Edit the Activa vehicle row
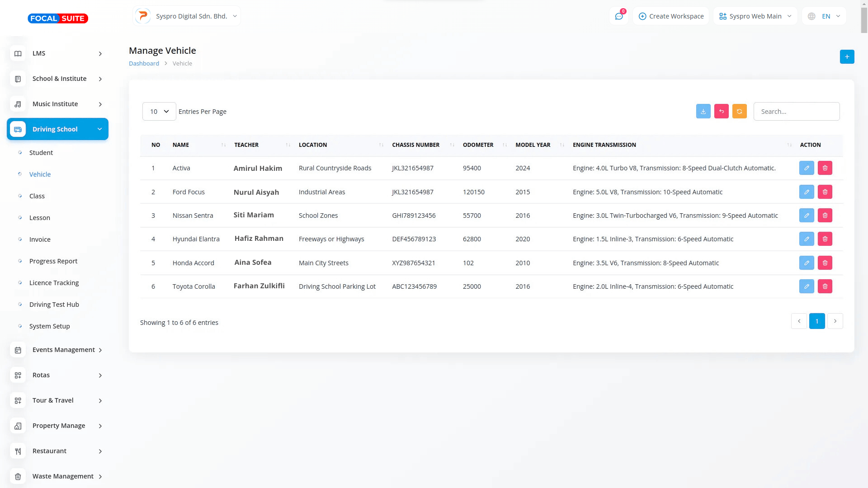 [x=806, y=168]
